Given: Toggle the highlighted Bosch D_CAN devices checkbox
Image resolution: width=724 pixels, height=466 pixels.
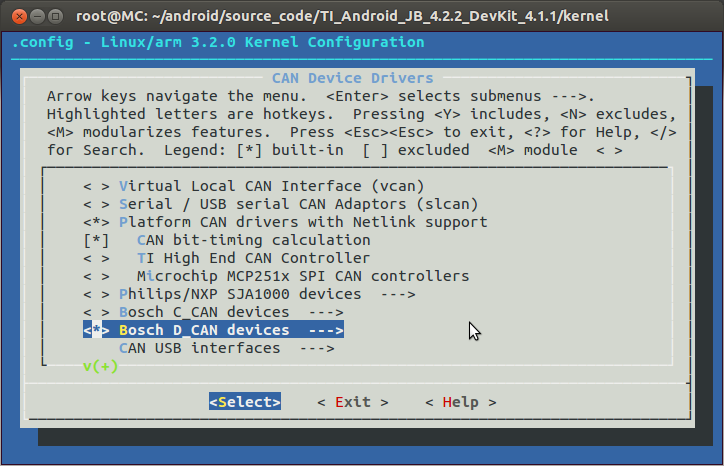Looking at the screenshot, I should click(96, 330).
